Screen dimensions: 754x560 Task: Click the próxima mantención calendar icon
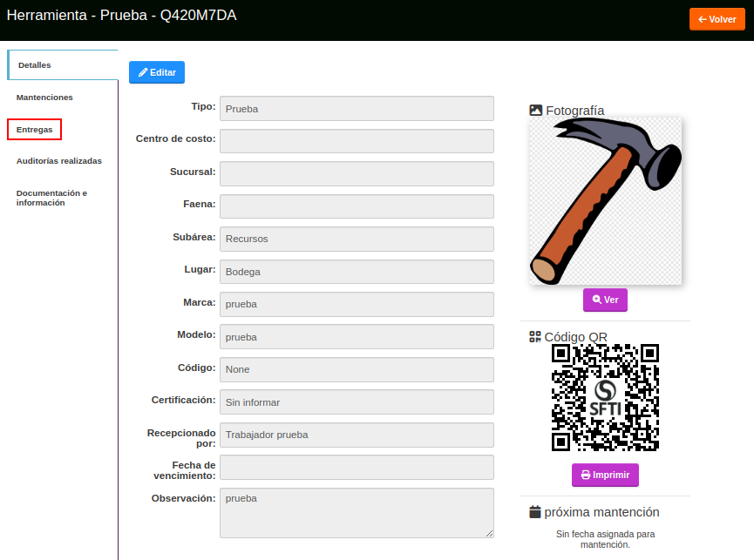535,512
